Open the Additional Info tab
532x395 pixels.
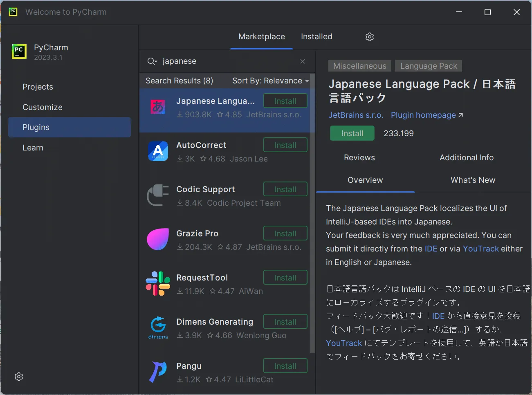467,157
